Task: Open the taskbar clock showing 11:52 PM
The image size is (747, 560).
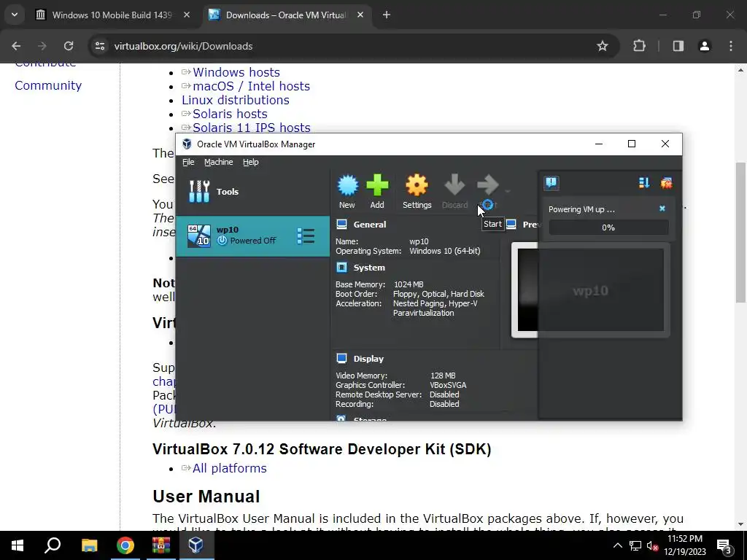Action: (685, 545)
